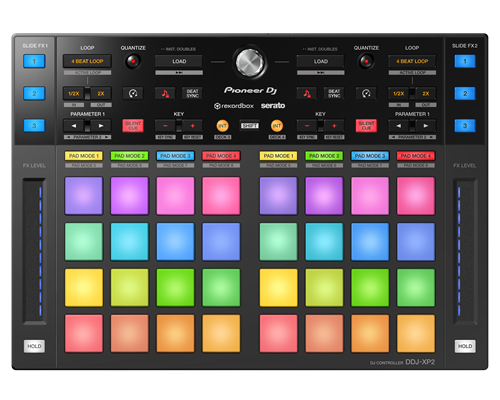Image resolution: width=500 pixels, height=400 pixels.
Task: Click right deck Parameter 1 right arrow
Action: coord(426,126)
